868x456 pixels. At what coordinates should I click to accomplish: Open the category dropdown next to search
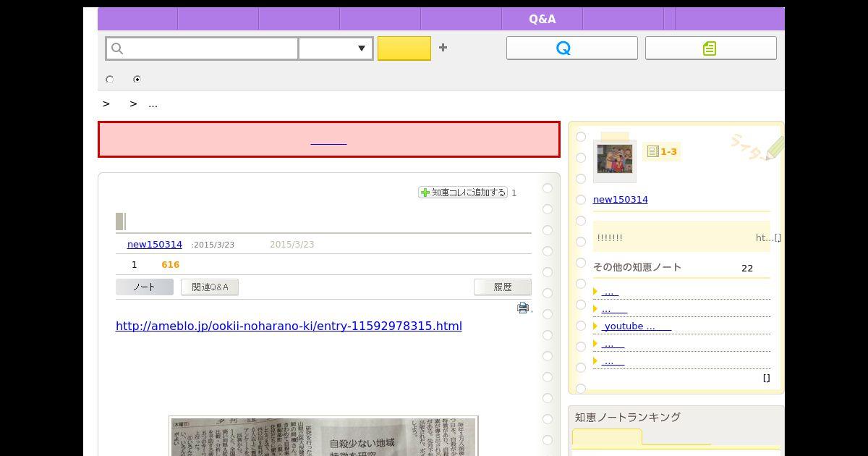pyautogui.click(x=336, y=48)
